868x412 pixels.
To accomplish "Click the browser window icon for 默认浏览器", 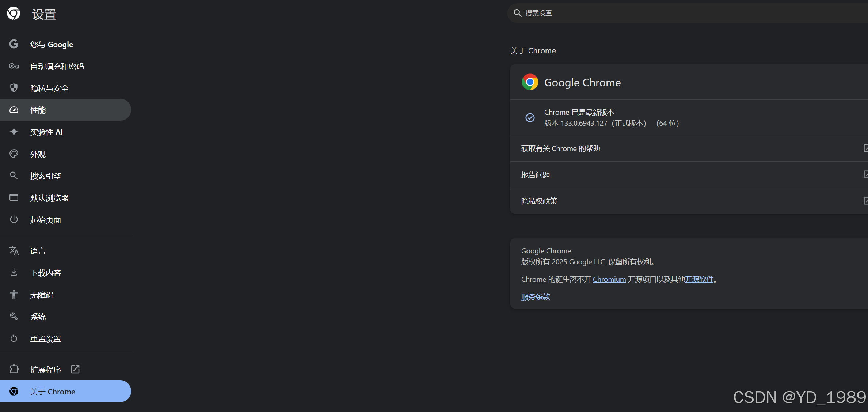I will pyautogui.click(x=14, y=197).
